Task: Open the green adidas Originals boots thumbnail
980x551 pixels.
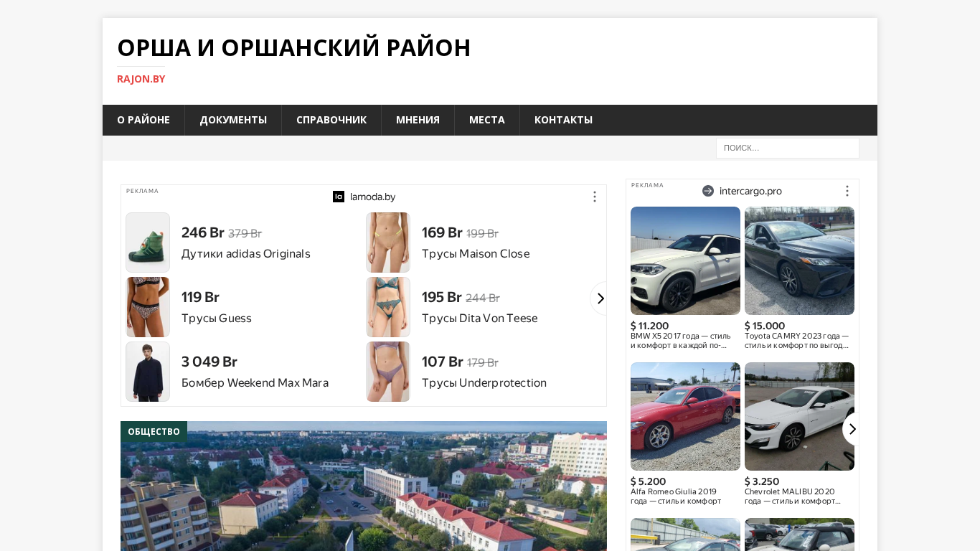Action: [148, 242]
